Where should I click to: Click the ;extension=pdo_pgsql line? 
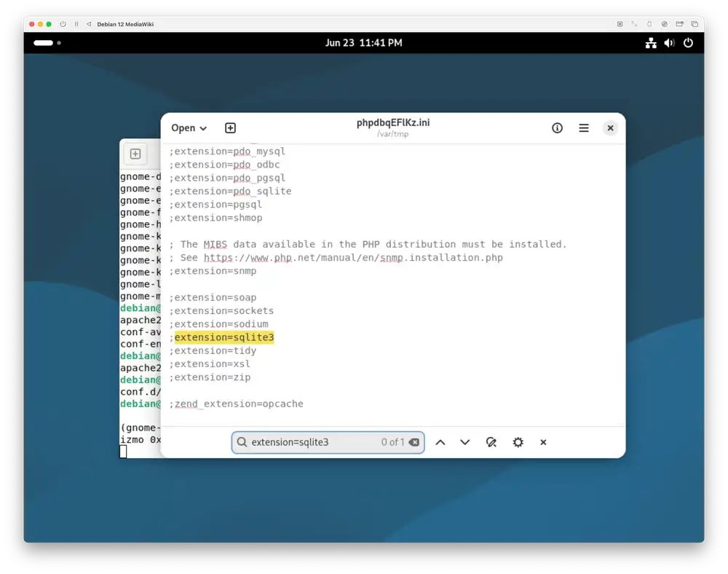(227, 178)
